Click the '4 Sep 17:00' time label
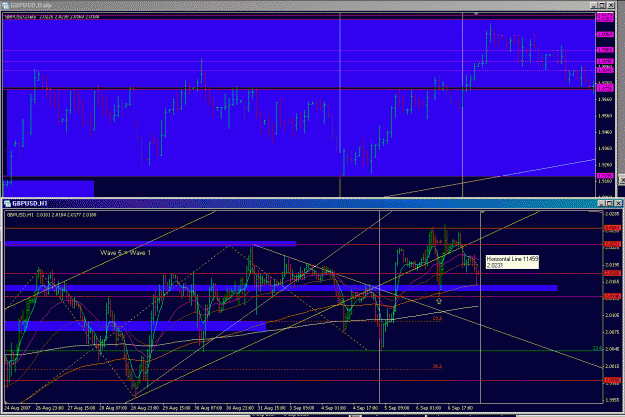Screen dimensions: 625x417 [x=365, y=408]
